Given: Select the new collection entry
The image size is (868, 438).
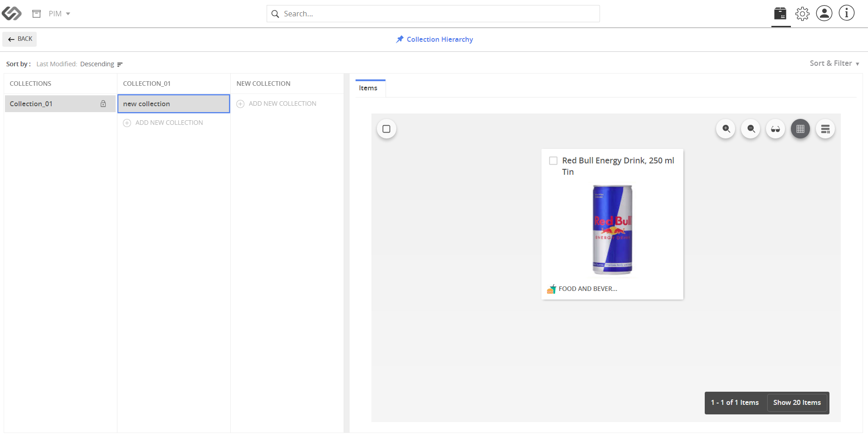Looking at the screenshot, I should tap(174, 104).
